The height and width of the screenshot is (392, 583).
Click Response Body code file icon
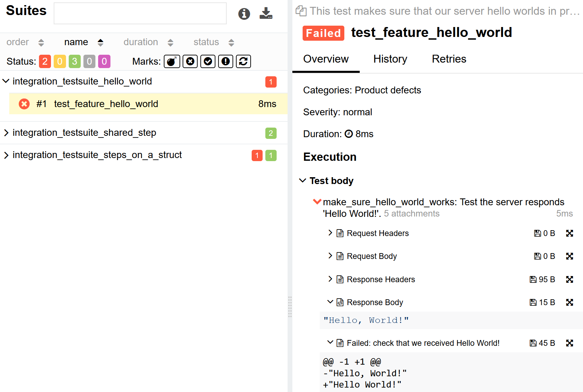340,302
